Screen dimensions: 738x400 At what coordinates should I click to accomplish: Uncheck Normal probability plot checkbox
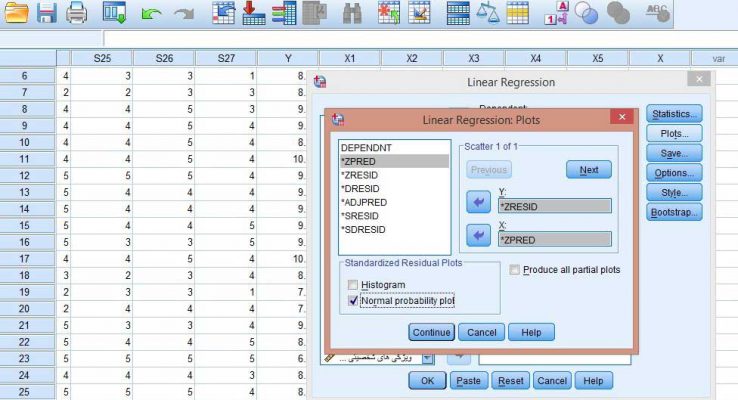[353, 300]
